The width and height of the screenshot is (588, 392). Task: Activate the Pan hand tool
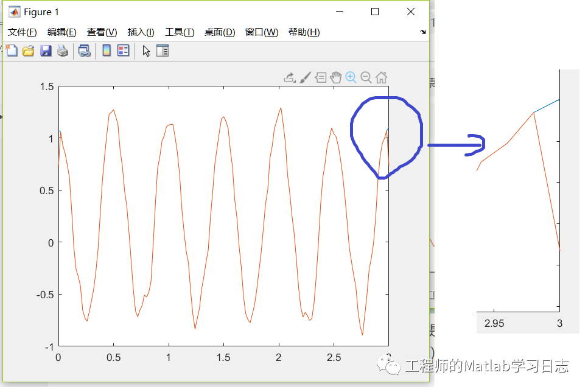click(335, 77)
